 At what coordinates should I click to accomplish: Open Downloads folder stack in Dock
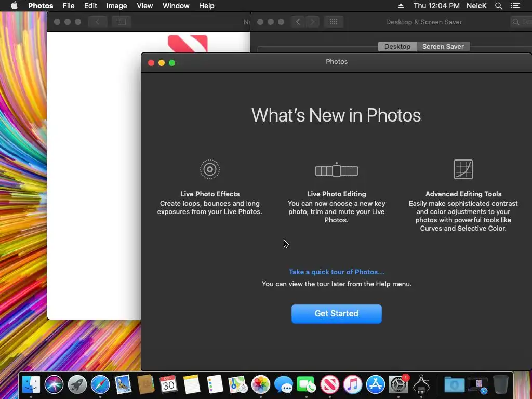pos(454,384)
